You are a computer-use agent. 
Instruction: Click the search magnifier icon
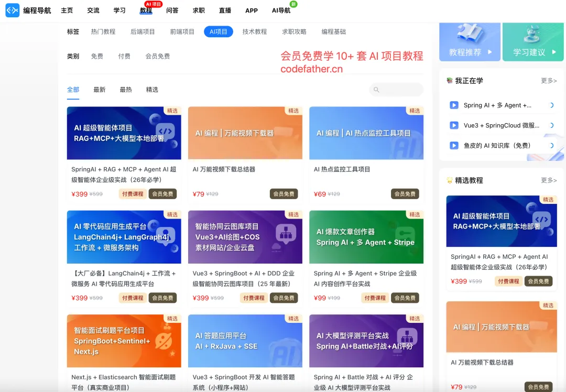pyautogui.click(x=376, y=90)
